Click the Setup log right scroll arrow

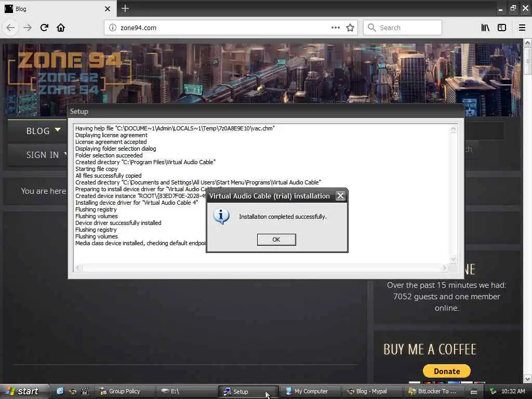point(444,268)
